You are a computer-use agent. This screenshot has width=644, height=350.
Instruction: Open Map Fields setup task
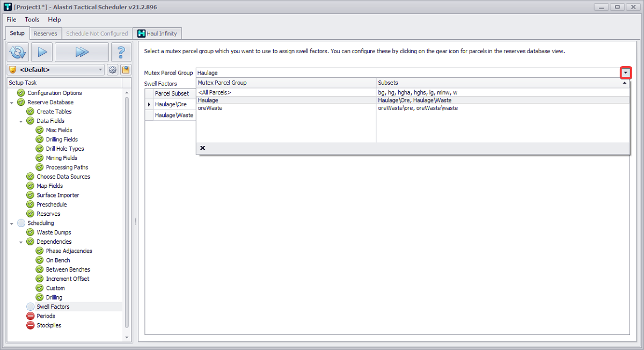(x=49, y=186)
